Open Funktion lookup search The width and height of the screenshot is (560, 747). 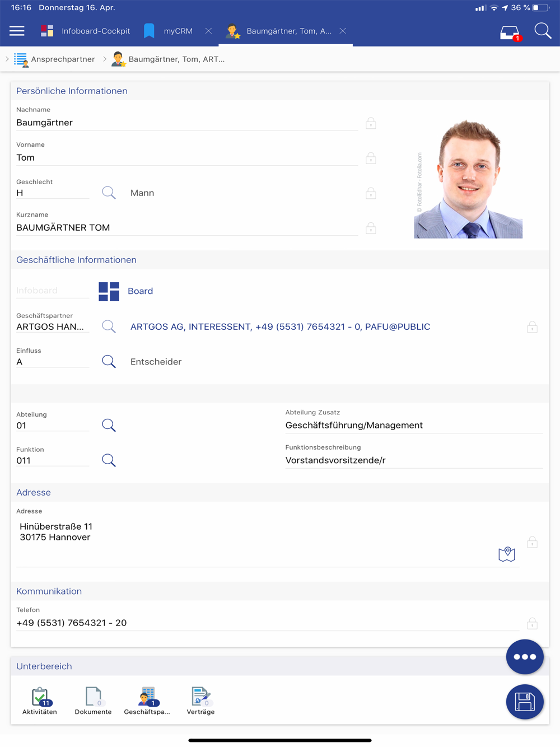[x=109, y=460]
